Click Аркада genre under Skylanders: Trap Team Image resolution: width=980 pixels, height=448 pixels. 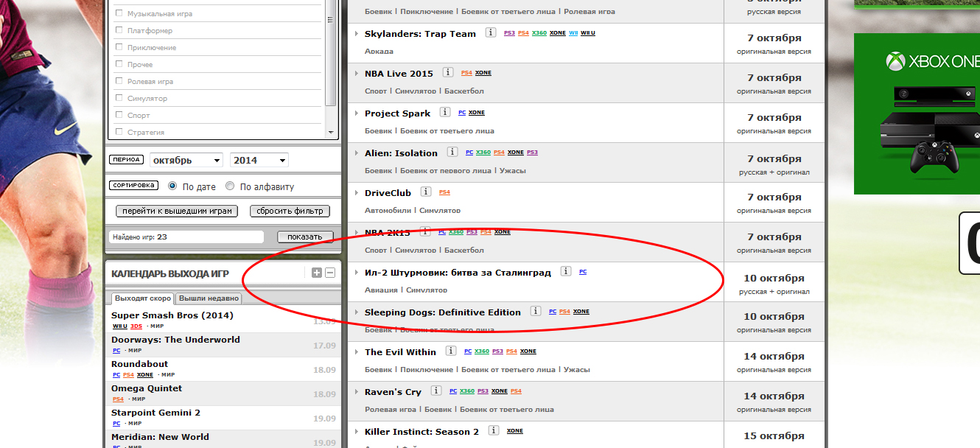coord(379,51)
